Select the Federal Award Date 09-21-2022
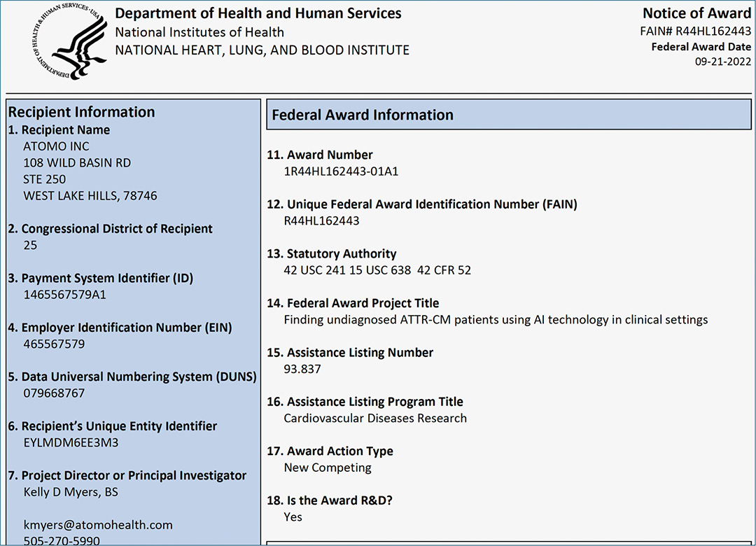Image resolution: width=756 pixels, height=546 pixels. click(x=723, y=61)
